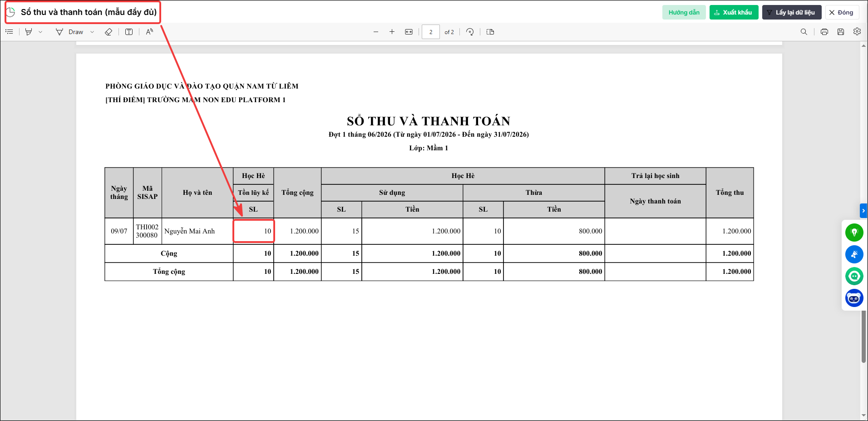Click the heading 'SỔ THU VÀ THANH TOÁN'
The image size is (868, 421).
click(x=429, y=121)
